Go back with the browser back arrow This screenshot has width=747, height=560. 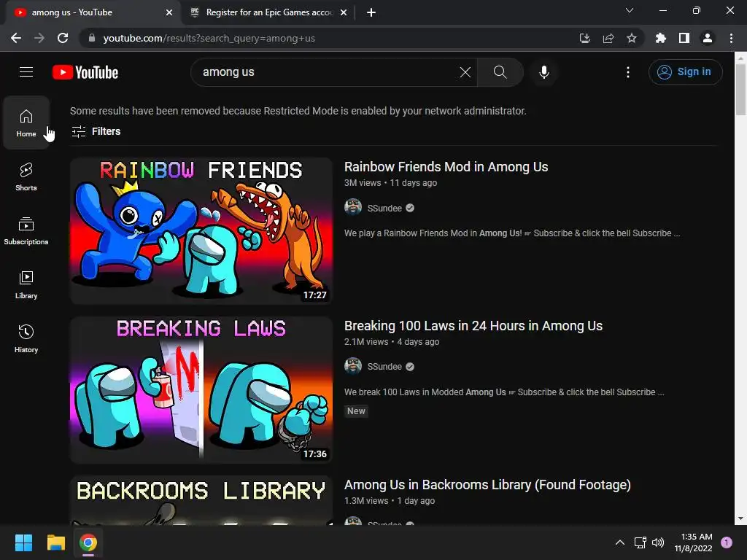coord(16,38)
